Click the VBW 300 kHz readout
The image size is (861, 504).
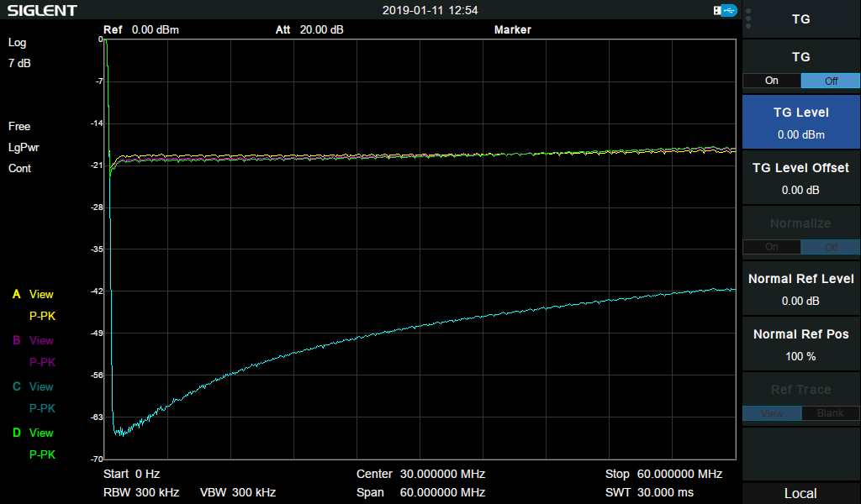[238, 492]
